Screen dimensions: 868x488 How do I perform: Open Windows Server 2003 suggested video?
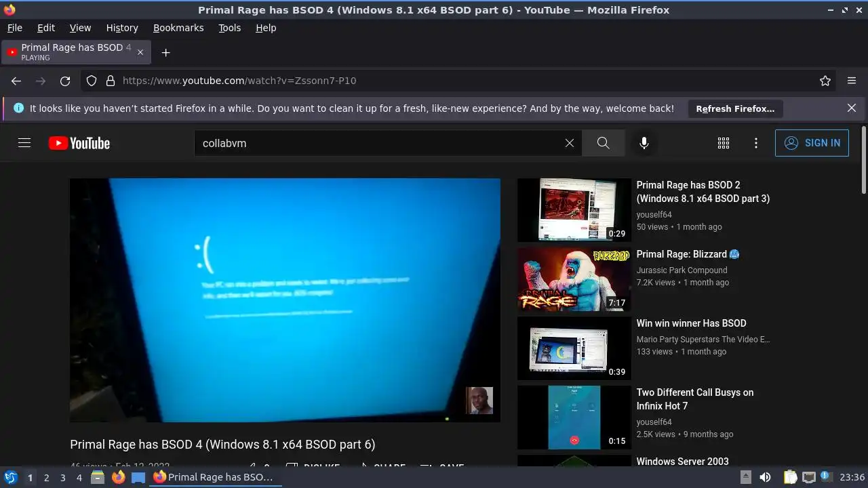pos(682,462)
